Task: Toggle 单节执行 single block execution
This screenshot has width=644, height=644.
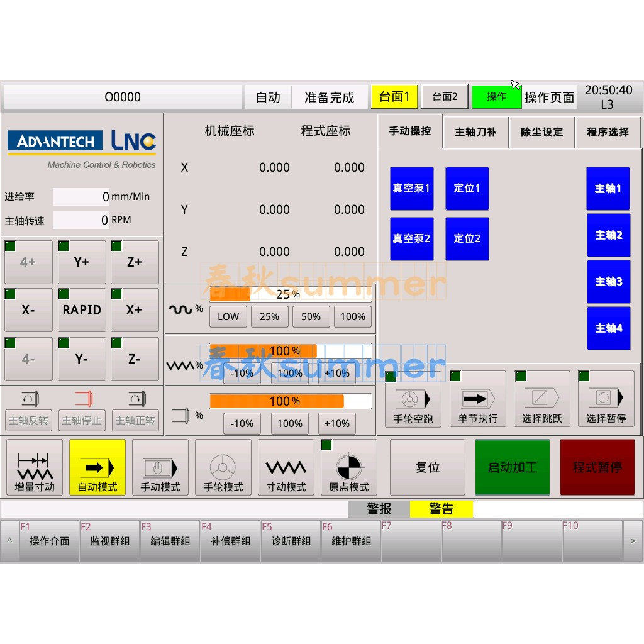Action: pyautogui.click(x=478, y=399)
